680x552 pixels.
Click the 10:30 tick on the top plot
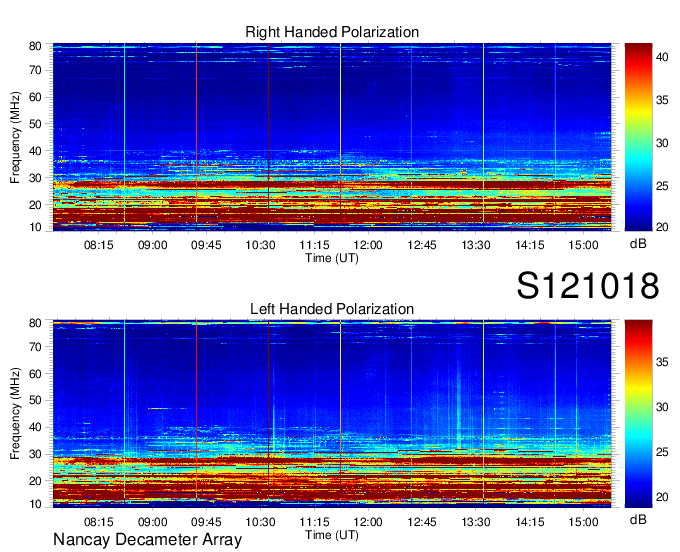pos(260,245)
